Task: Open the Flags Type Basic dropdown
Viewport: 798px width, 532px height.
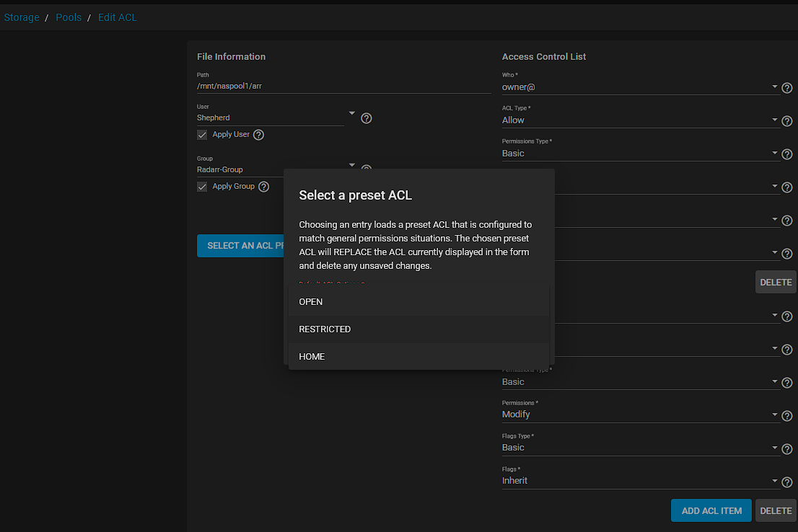Action: tap(774, 447)
